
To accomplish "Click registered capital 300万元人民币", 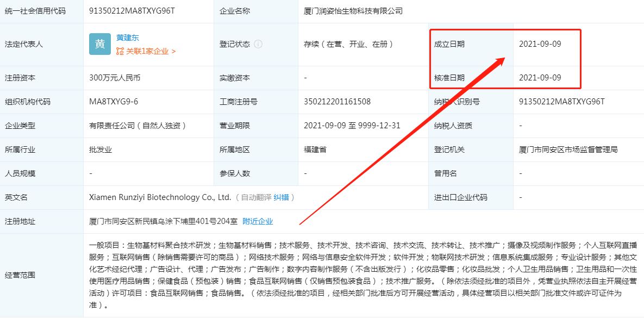I will click(115, 78).
